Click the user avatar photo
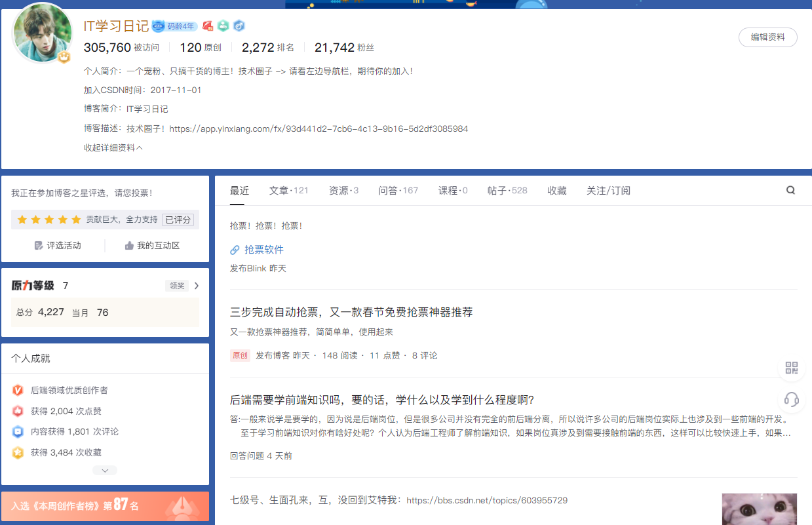 [x=43, y=33]
